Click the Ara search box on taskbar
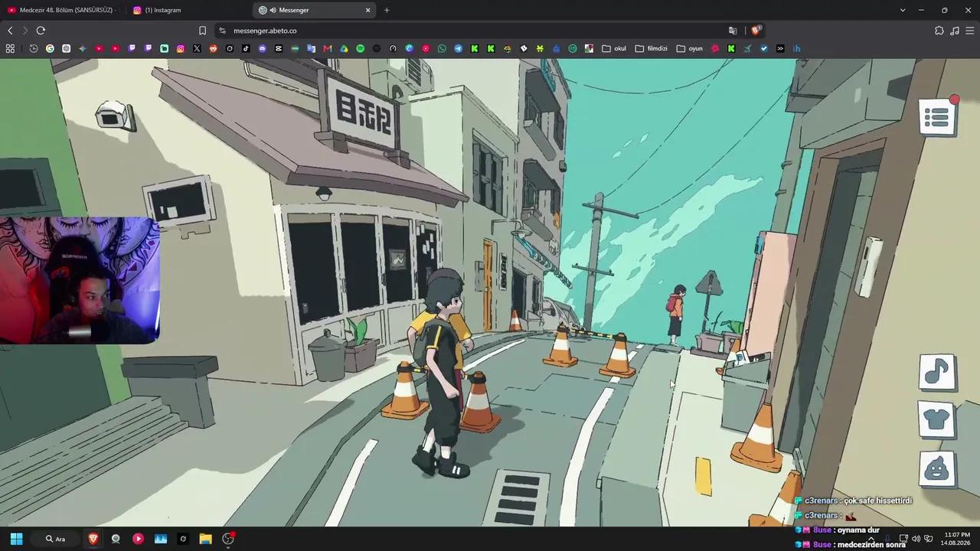This screenshot has height=551, width=980. click(55, 539)
